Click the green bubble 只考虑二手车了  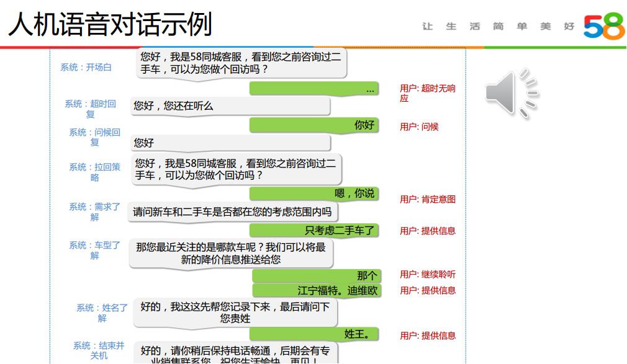(314, 231)
